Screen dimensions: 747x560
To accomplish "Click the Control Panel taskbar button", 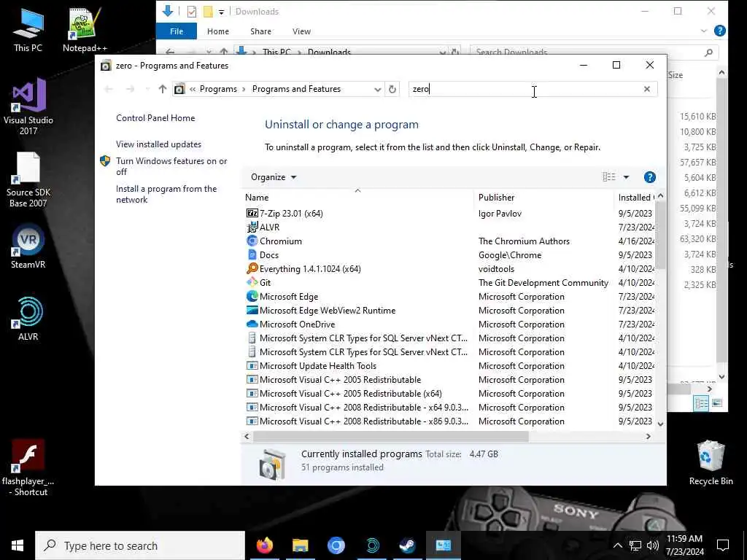I will point(443,545).
